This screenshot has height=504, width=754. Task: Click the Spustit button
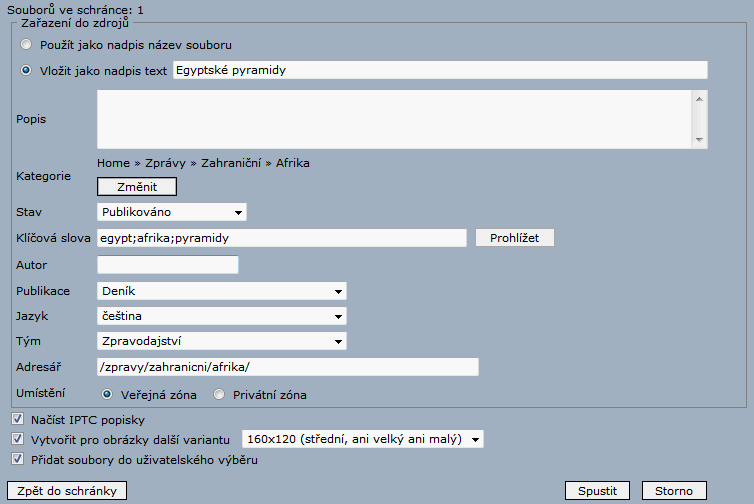coord(597,491)
